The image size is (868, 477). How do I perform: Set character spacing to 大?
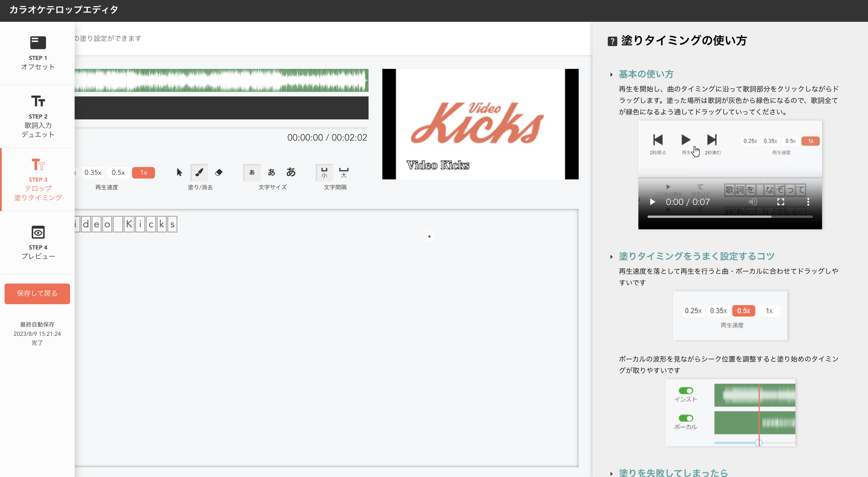tap(344, 172)
